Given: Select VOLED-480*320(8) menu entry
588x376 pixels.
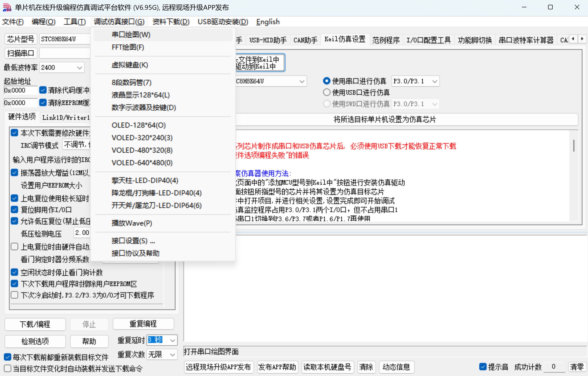Looking at the screenshot, I should [x=163, y=150].
